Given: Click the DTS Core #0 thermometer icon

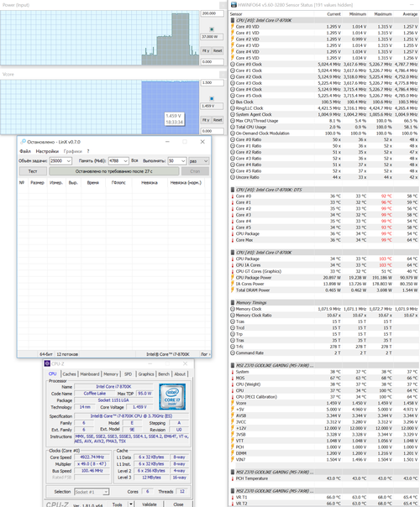Looking at the screenshot, I should [x=233, y=196].
